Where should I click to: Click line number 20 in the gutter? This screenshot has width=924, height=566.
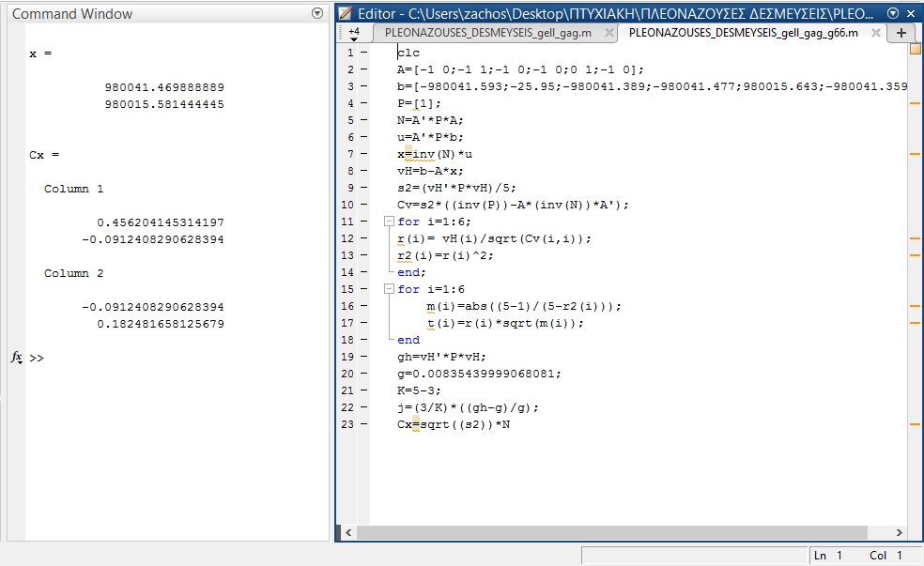[347, 374]
